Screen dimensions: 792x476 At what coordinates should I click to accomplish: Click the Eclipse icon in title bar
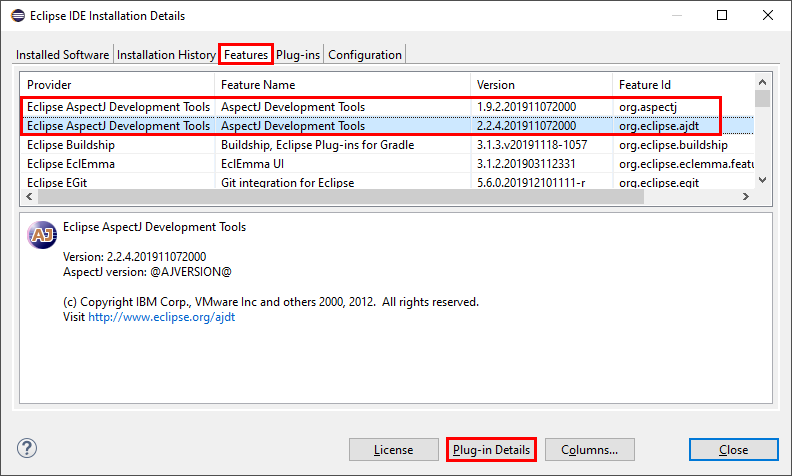point(18,16)
